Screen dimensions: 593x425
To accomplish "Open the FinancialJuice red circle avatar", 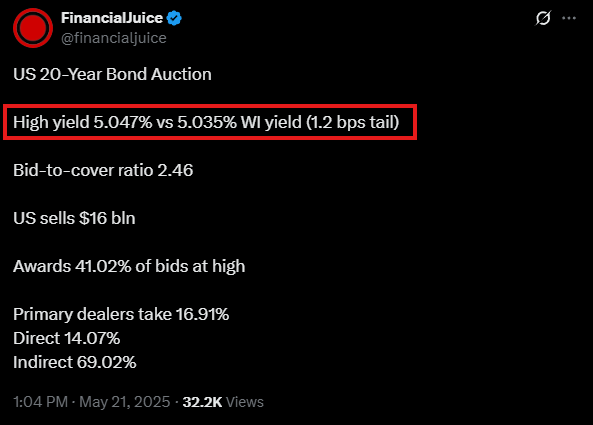I will coord(33,28).
